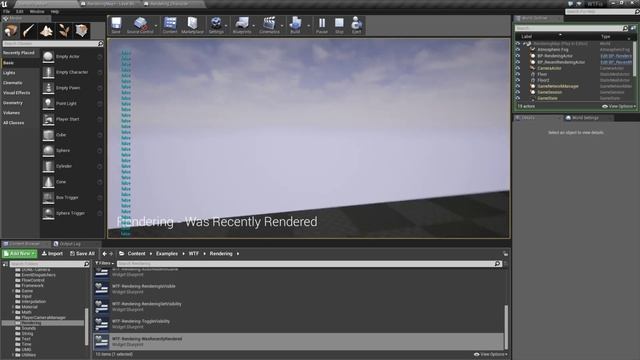Open Settings dropdown arrow
640x360 pixels.
tap(227, 25)
